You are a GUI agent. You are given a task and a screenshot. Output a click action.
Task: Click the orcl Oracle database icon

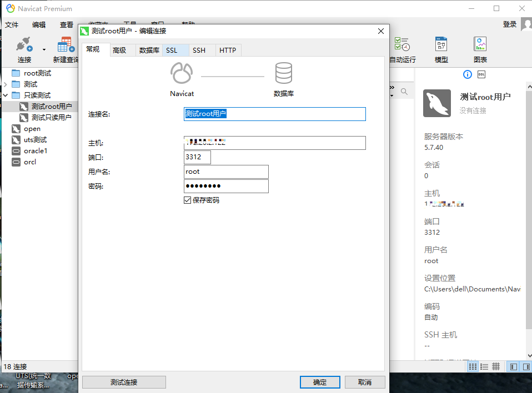click(x=16, y=162)
